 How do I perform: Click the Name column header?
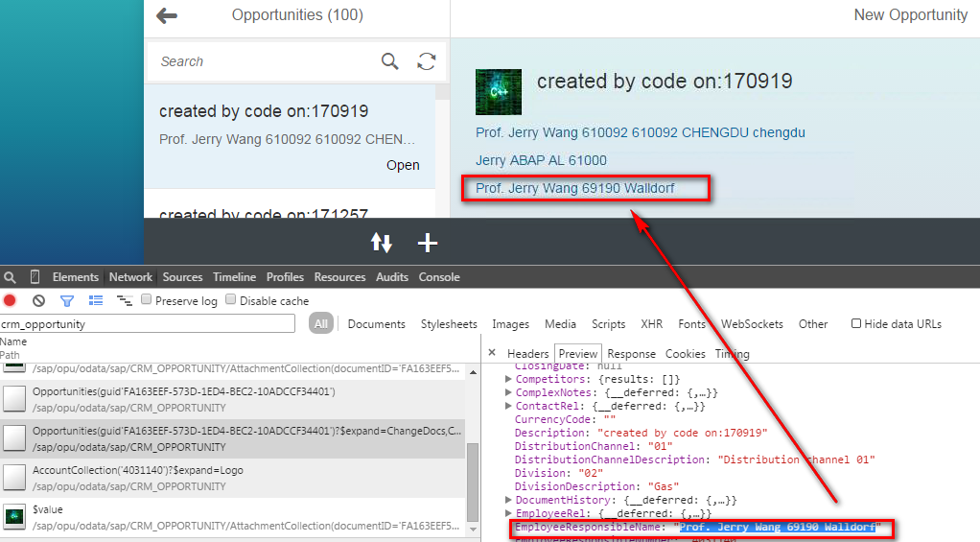tap(13, 342)
